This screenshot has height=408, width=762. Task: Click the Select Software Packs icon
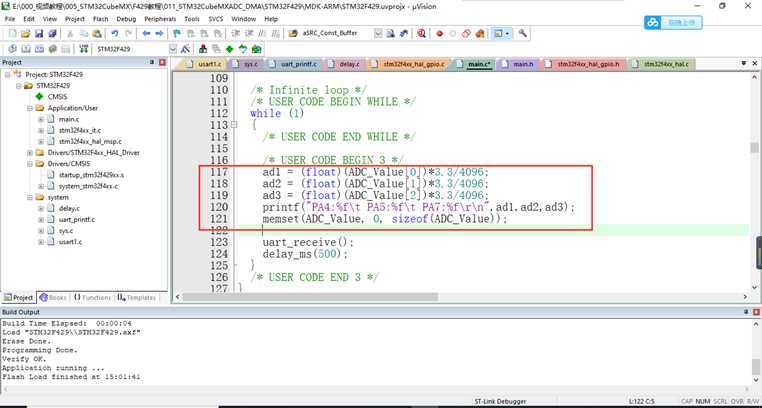[242, 49]
